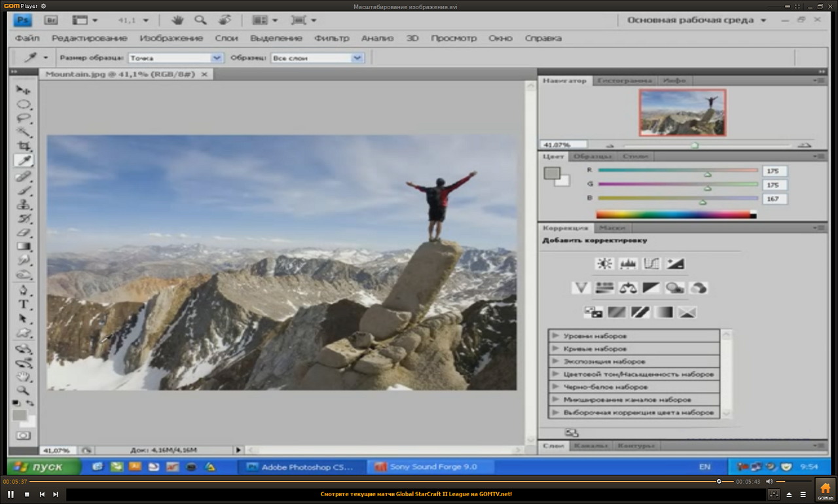Select the Zoom magnifier tool in left toolbar
838x504 pixels.
[x=24, y=390]
